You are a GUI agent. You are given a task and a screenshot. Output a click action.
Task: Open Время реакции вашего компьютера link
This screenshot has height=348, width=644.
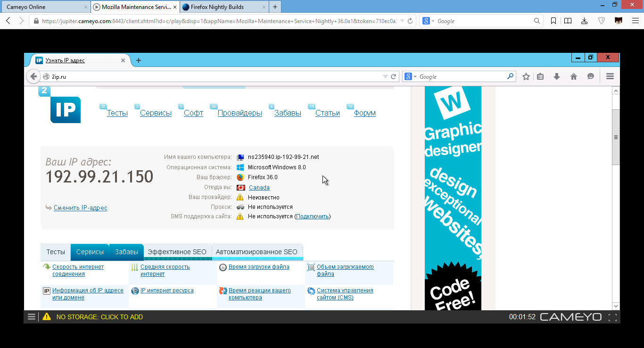[260, 294]
